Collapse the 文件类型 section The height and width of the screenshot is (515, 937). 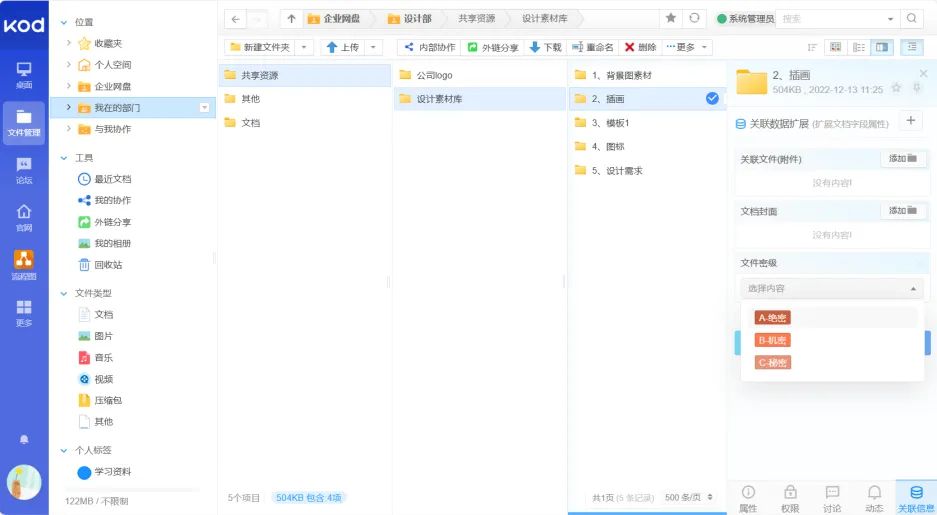(64, 293)
